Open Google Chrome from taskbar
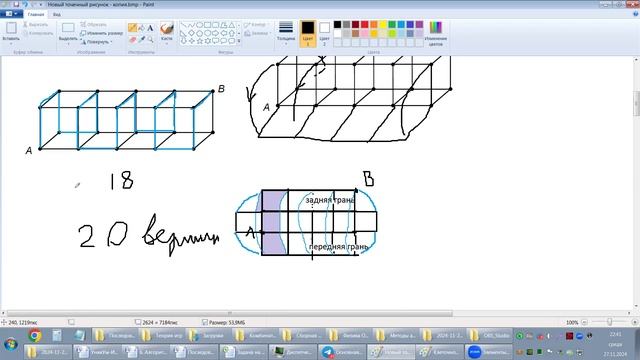 [35, 336]
